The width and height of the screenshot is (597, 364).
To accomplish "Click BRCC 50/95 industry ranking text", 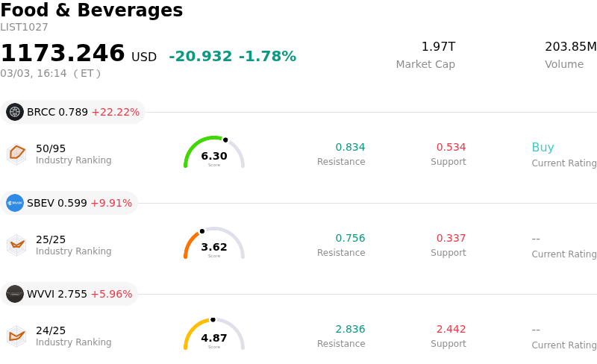I will coord(51,148).
